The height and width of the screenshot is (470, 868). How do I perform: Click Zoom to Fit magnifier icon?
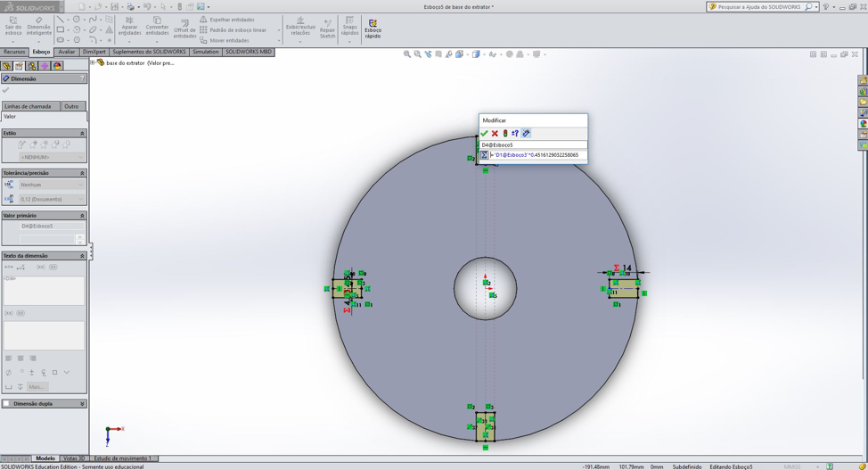407,54
